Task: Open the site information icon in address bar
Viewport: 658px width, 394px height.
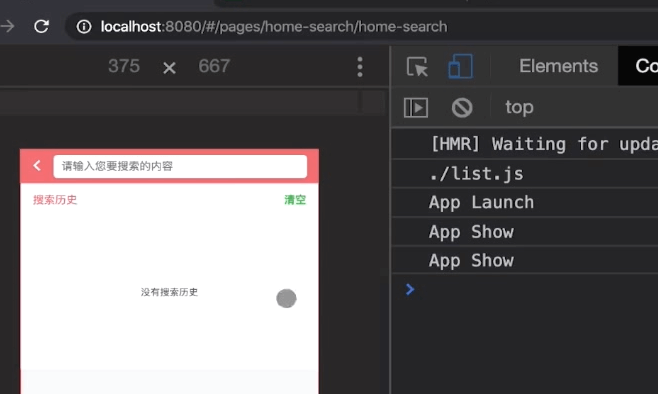Action: (84, 26)
